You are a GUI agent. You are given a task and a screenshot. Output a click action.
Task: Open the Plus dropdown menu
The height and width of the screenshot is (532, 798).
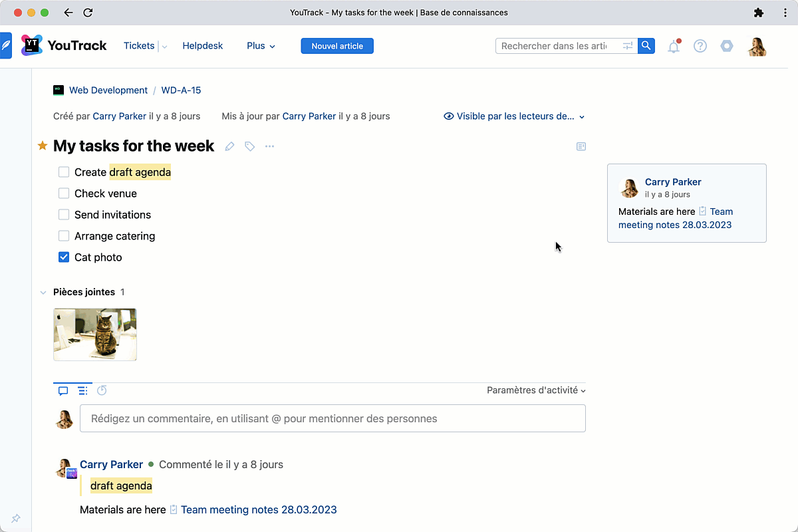click(260, 46)
